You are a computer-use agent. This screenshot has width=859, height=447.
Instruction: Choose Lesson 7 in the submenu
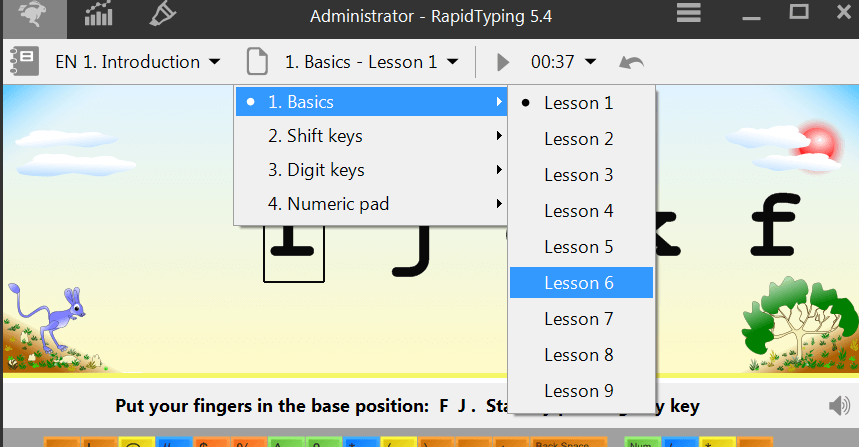(581, 319)
